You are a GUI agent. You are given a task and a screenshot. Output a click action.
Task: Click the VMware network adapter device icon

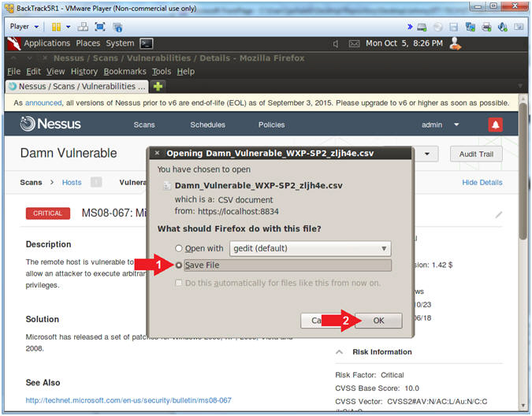pos(471,27)
